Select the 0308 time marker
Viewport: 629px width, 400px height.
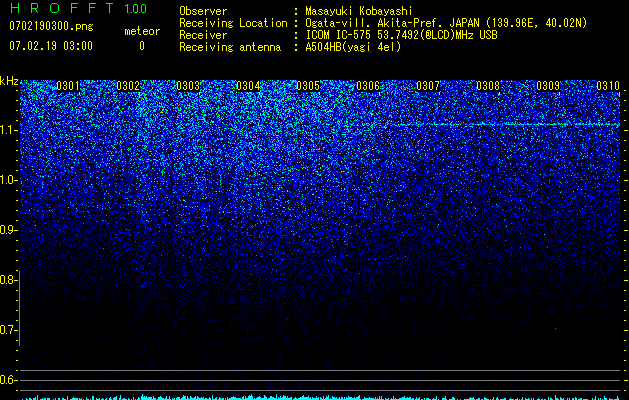tap(488, 86)
